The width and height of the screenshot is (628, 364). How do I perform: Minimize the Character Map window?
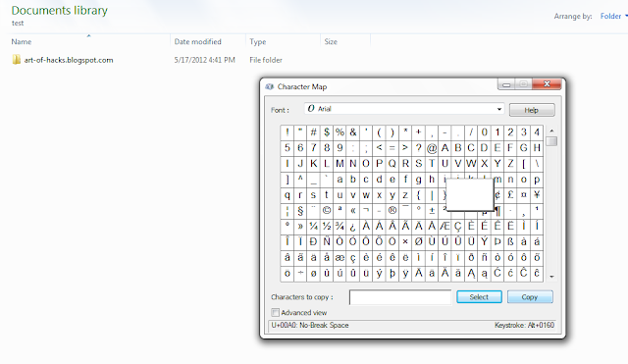point(506,84)
